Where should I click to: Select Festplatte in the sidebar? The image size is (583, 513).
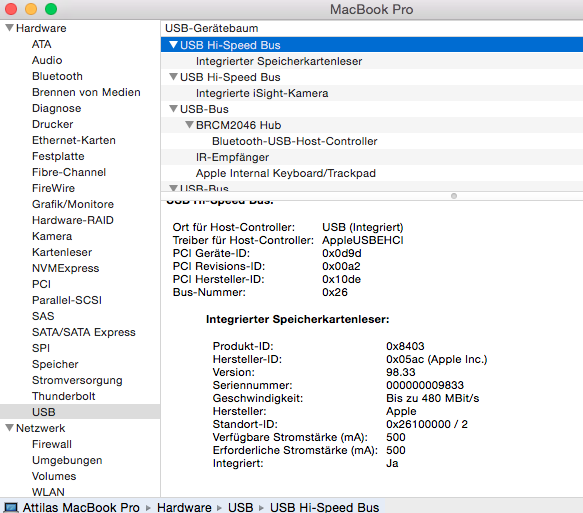click(x=58, y=156)
